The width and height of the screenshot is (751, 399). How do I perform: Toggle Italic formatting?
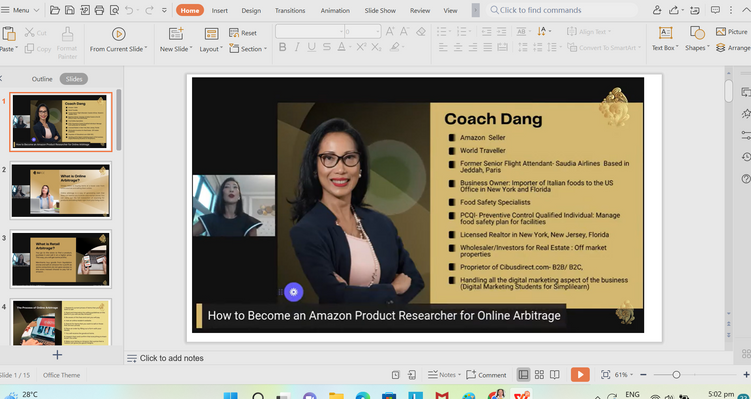point(297,47)
